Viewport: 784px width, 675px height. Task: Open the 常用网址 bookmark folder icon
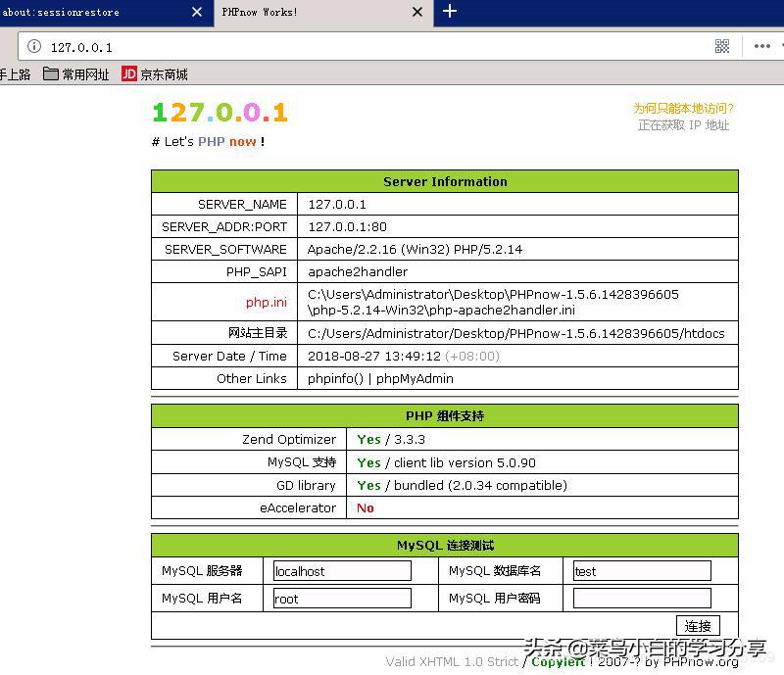[x=49, y=72]
